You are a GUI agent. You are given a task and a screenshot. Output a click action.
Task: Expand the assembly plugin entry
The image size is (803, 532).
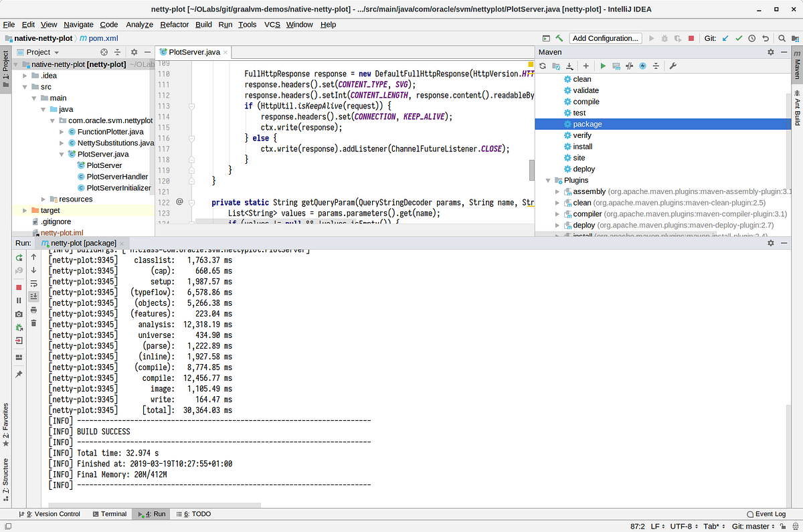[x=557, y=191]
